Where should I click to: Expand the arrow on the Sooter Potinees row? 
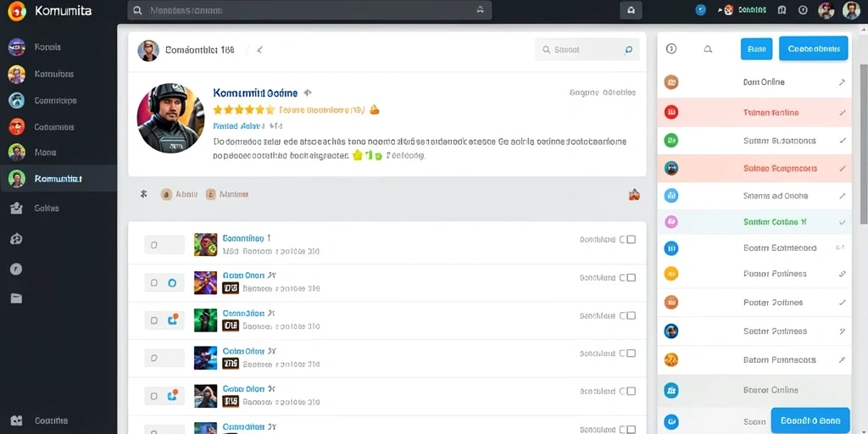[x=842, y=331]
